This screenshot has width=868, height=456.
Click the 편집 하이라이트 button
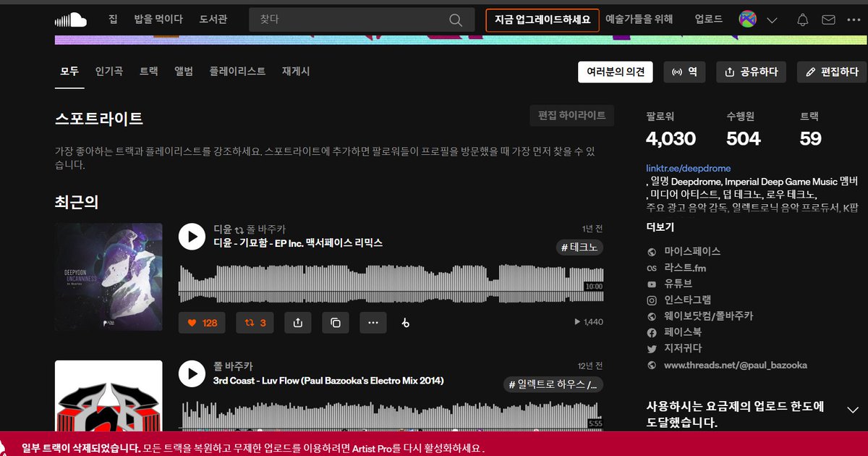pyautogui.click(x=571, y=116)
